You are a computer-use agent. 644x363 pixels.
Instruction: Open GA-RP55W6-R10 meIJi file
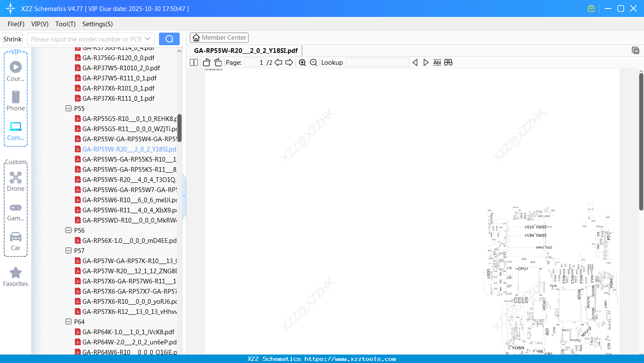(x=126, y=200)
